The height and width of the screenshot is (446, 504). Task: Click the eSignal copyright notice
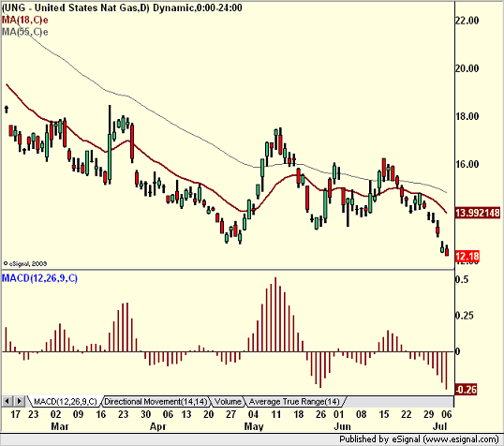click(x=25, y=263)
